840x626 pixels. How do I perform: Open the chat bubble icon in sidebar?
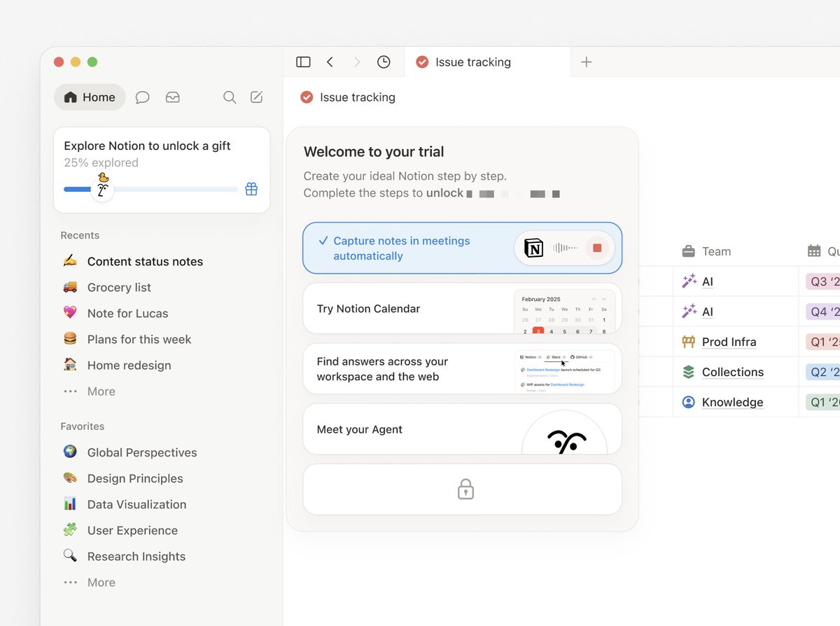142,97
